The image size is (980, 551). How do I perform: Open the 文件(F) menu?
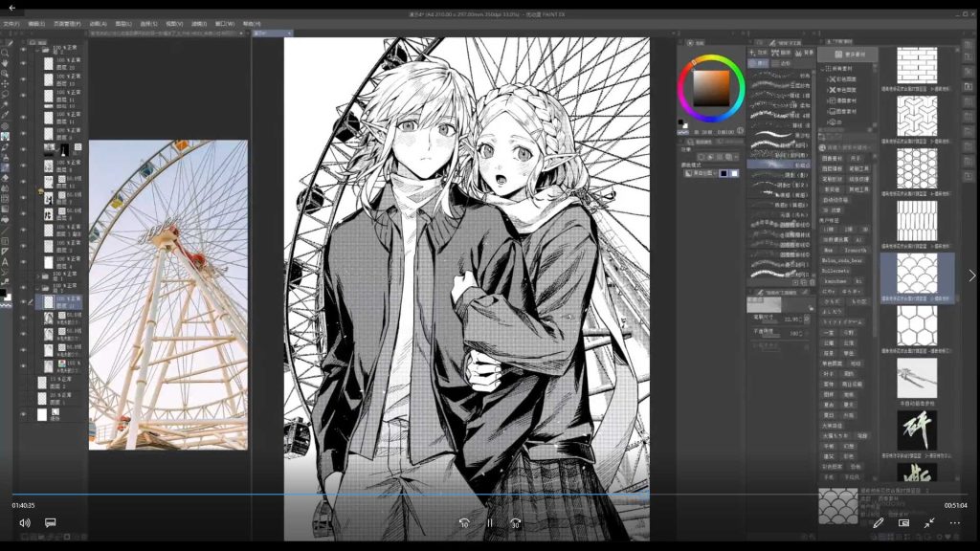click(x=11, y=23)
